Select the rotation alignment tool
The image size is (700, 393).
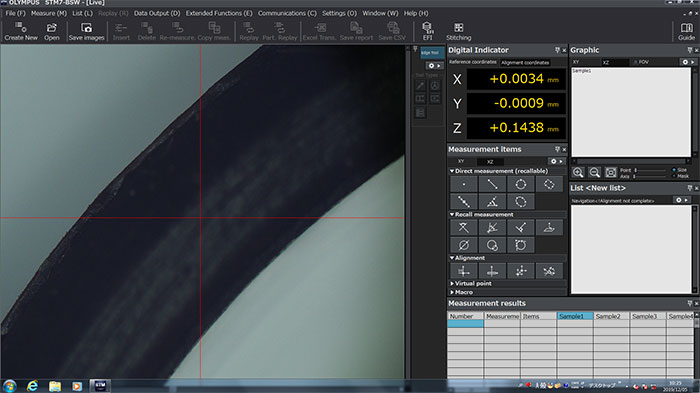pos(549,271)
